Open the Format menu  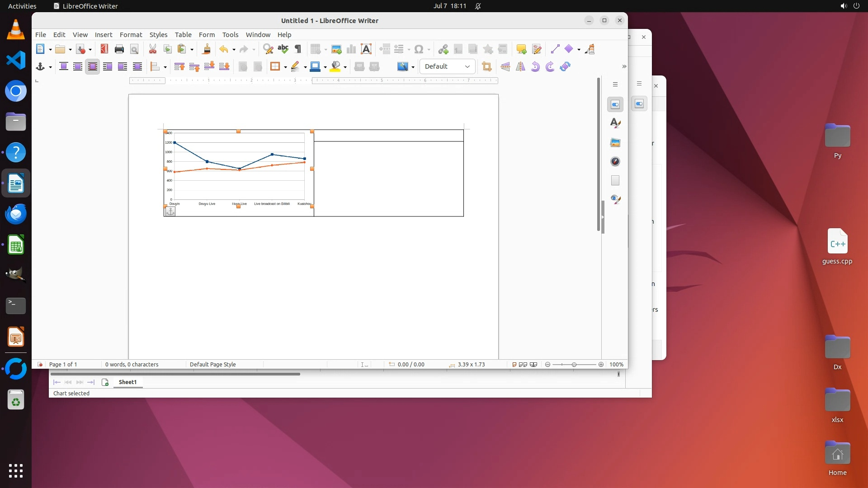(131, 35)
